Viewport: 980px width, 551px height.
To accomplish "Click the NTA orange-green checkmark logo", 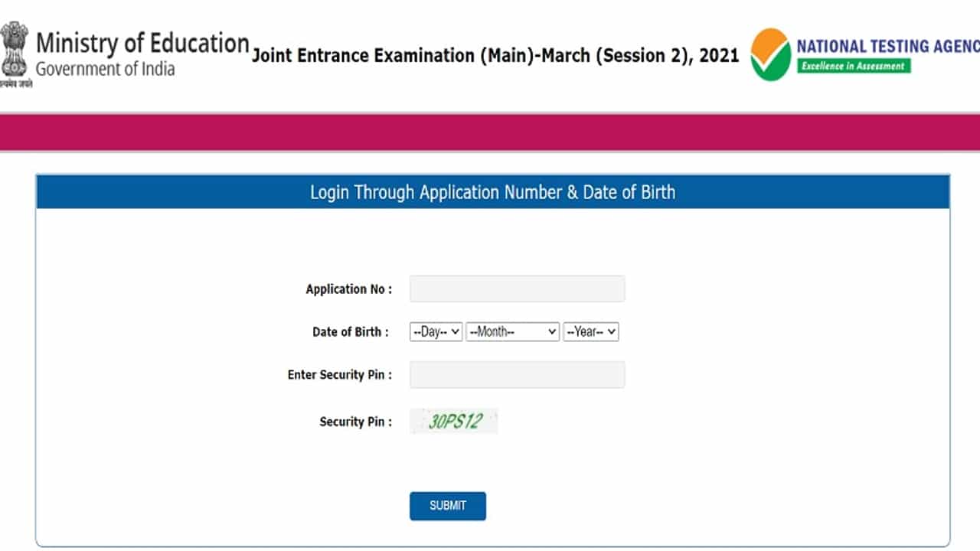I will pyautogui.click(x=770, y=54).
